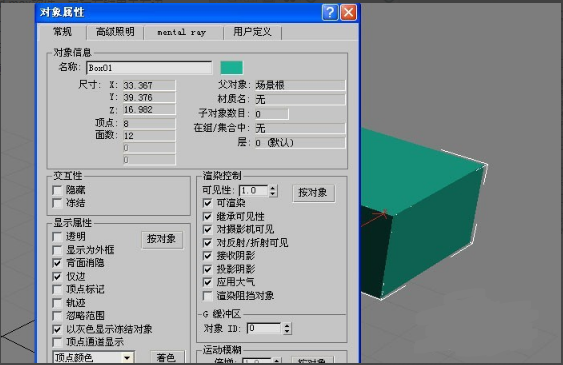Open the green object color swatch
563x365 pixels.
[232, 67]
